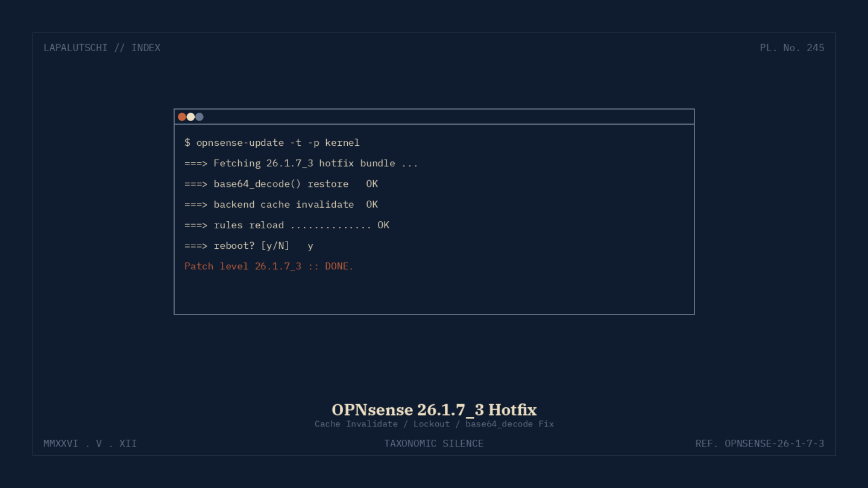868x488 pixels.
Task: Click the 'MMXXVI . V . XII' date text
Action: pos(90,443)
